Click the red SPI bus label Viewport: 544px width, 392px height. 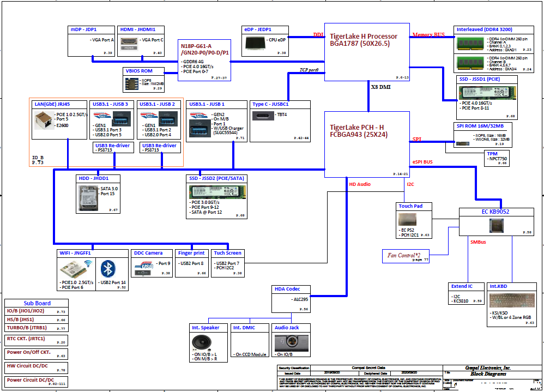pos(416,139)
